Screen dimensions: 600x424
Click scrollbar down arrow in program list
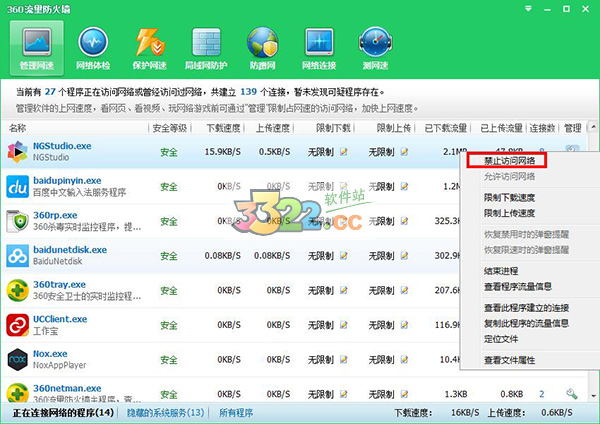tap(593, 396)
